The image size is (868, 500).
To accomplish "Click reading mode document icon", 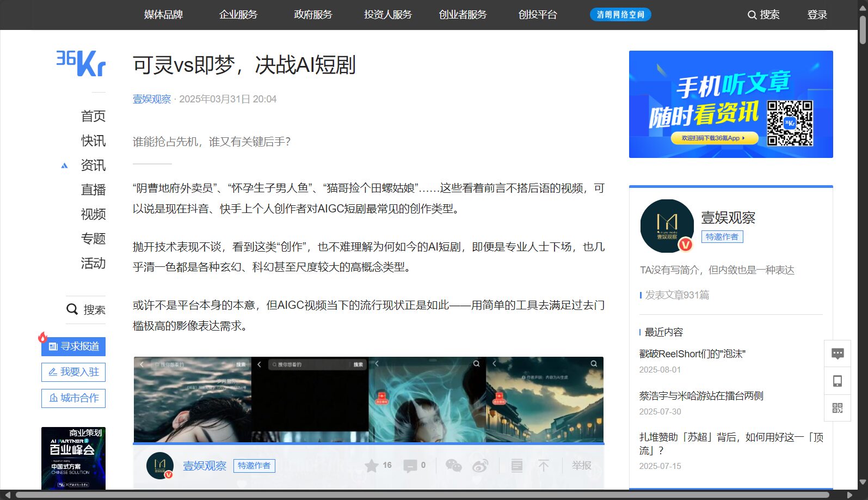I will point(517,466).
